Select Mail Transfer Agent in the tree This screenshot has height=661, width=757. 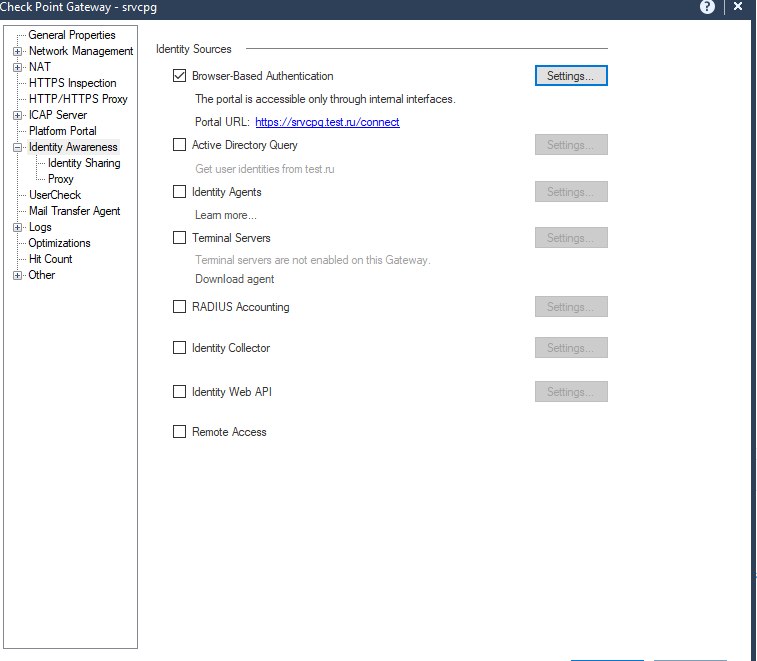pos(74,211)
